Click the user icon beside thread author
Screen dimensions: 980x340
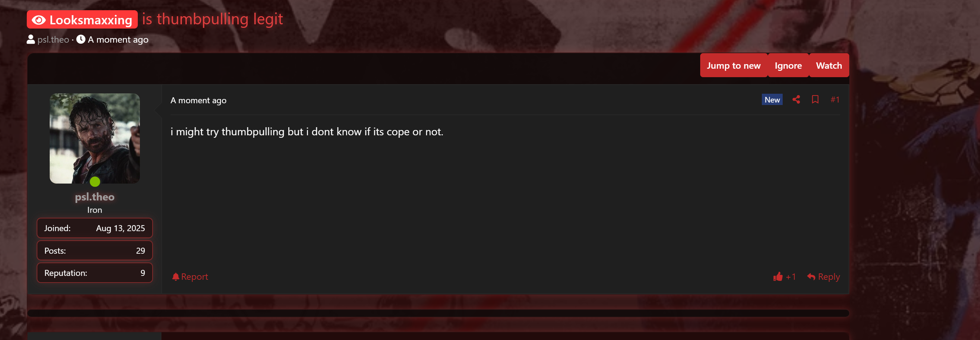pyautogui.click(x=31, y=39)
